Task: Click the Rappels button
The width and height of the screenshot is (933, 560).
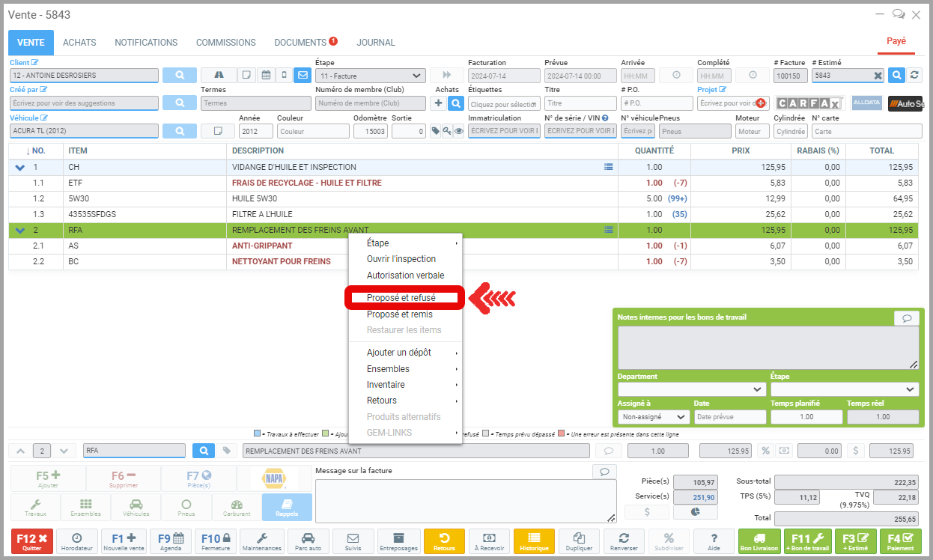Action: tap(287, 508)
